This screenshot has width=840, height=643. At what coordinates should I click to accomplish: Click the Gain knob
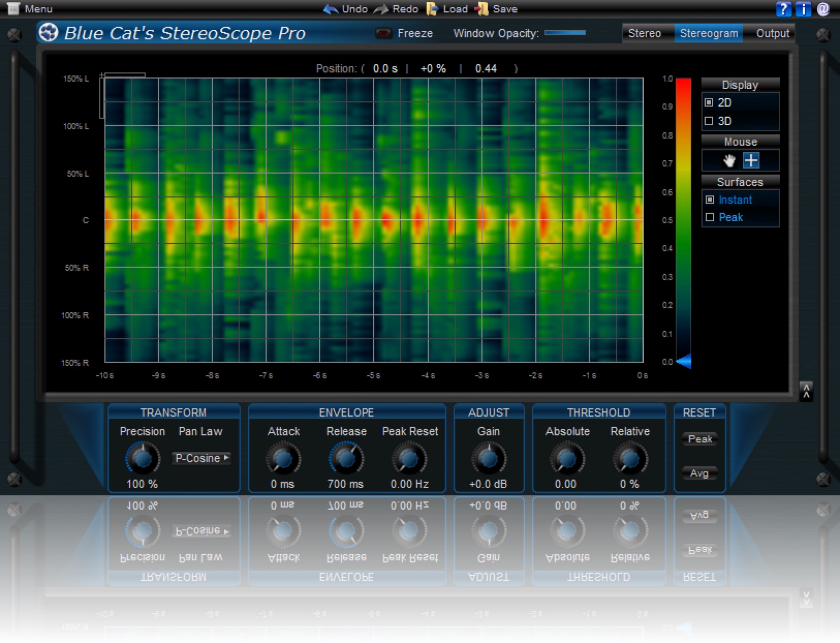[488, 459]
